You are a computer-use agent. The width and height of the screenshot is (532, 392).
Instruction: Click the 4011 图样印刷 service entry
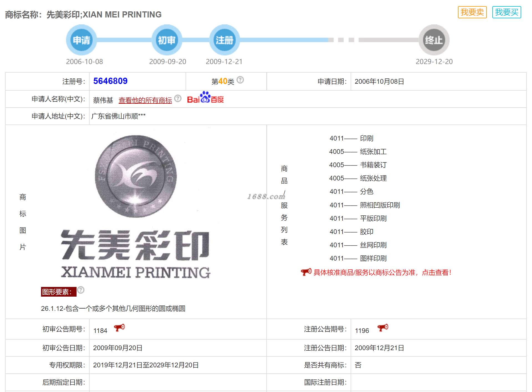tap(358, 258)
